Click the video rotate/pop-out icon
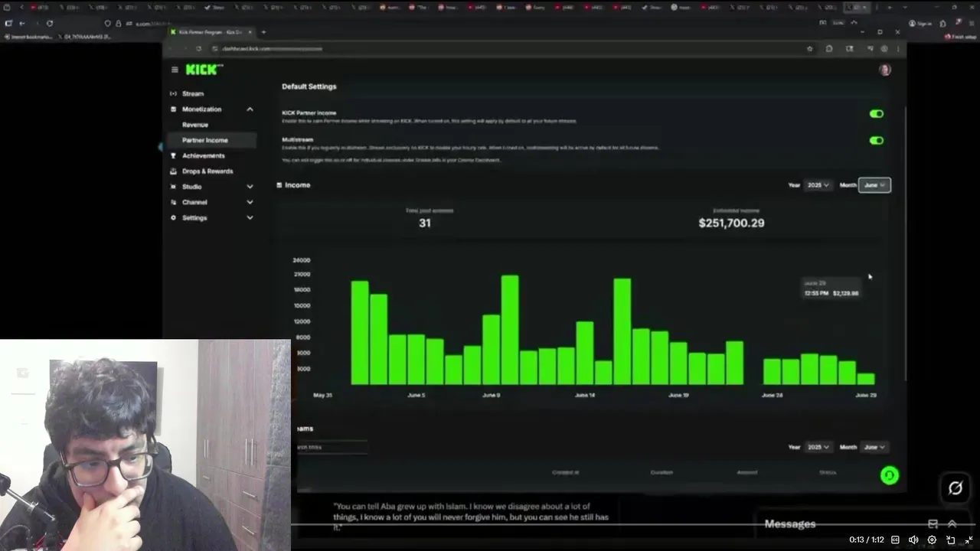Viewport: 980px width, 551px height. (x=951, y=540)
